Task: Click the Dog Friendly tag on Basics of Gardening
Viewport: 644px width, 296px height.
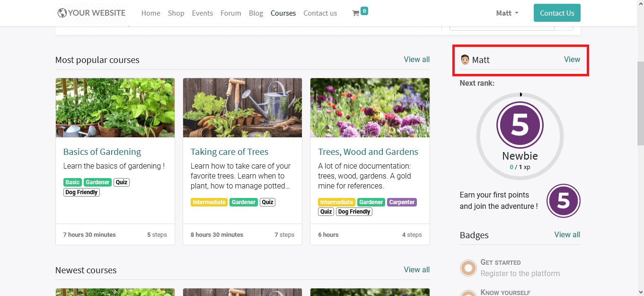Action: (x=81, y=192)
